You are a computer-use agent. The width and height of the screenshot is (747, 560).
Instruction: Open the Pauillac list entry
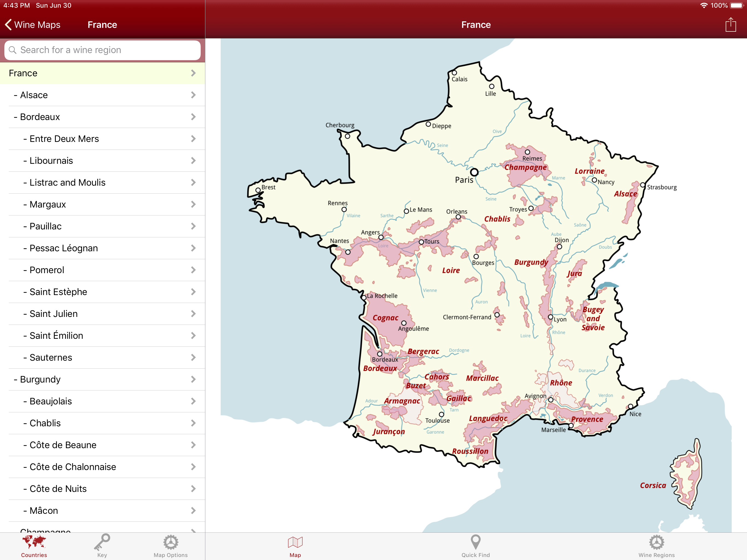[x=46, y=226]
